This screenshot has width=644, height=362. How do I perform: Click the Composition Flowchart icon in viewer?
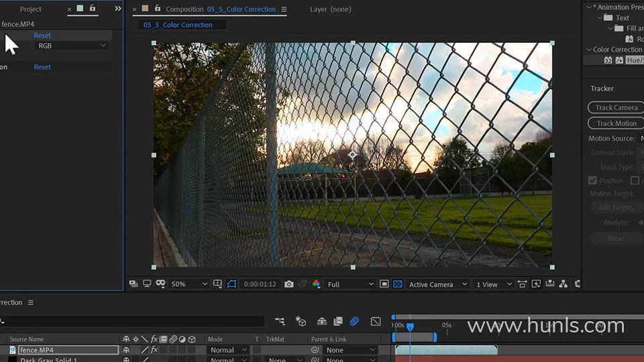563,284
